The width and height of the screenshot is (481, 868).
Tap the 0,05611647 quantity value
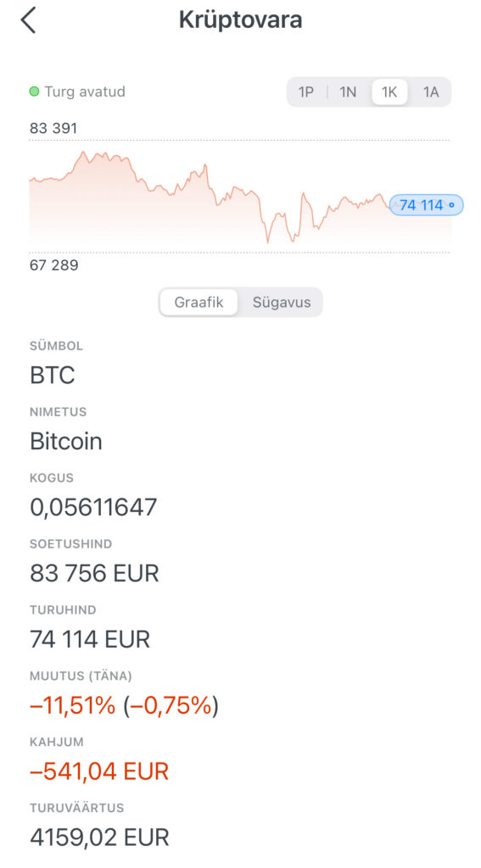coord(93,508)
